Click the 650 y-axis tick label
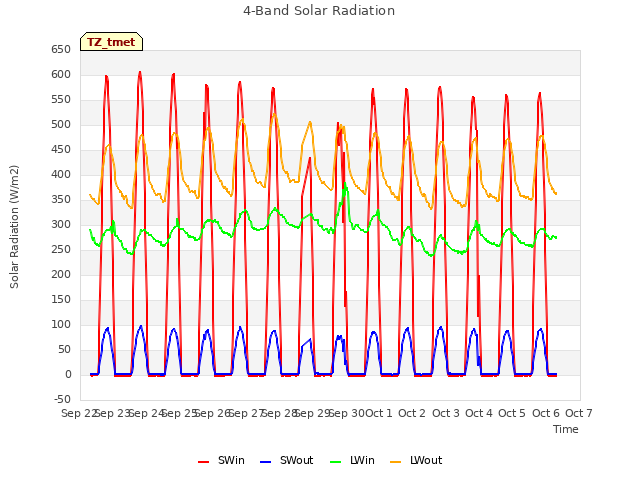640x480 pixels. [61, 50]
